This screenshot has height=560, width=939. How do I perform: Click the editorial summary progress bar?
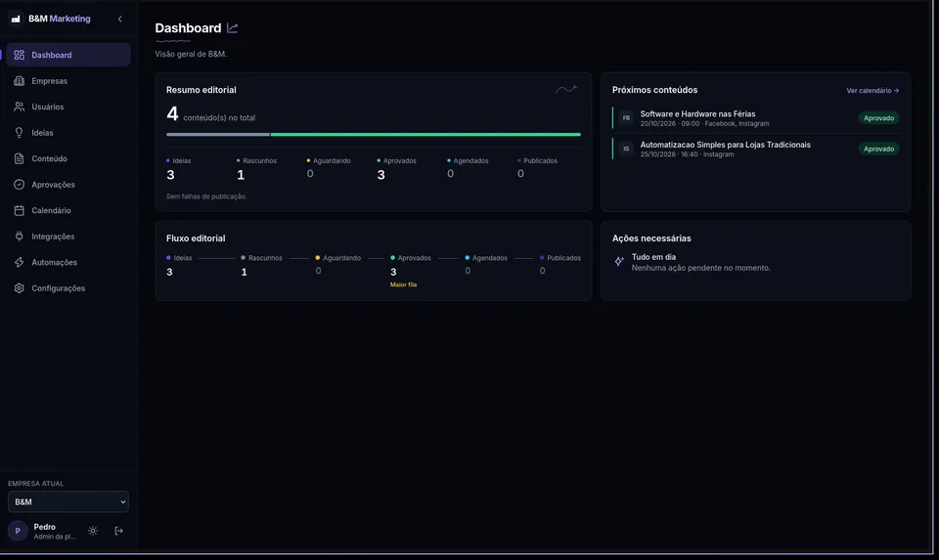[373, 135]
